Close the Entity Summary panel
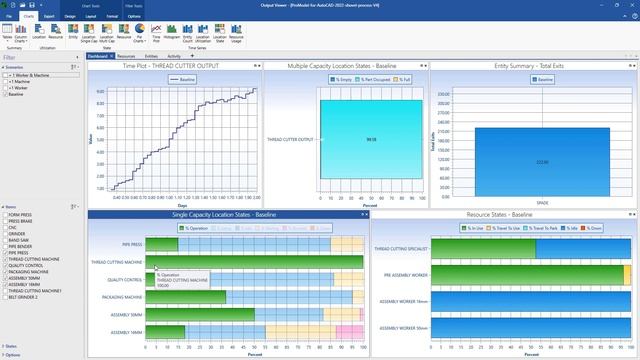Screen dimensions: 640x360 (x=634, y=66)
